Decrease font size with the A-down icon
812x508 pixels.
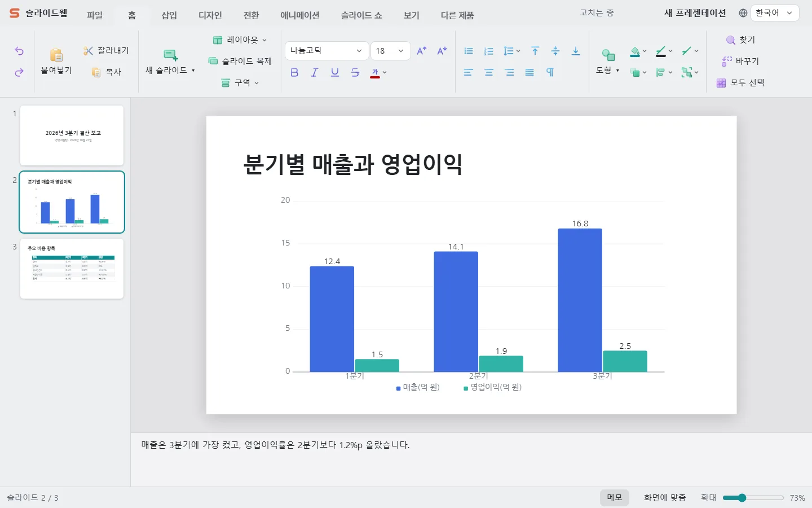442,51
